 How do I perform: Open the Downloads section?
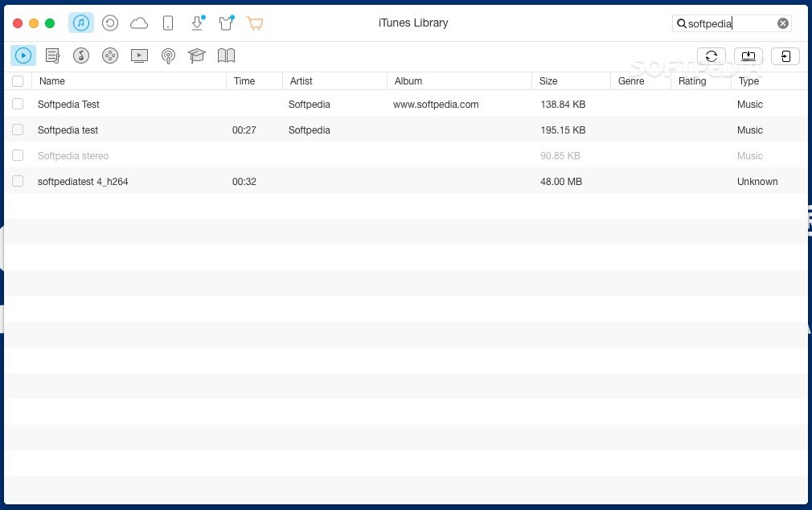197,23
